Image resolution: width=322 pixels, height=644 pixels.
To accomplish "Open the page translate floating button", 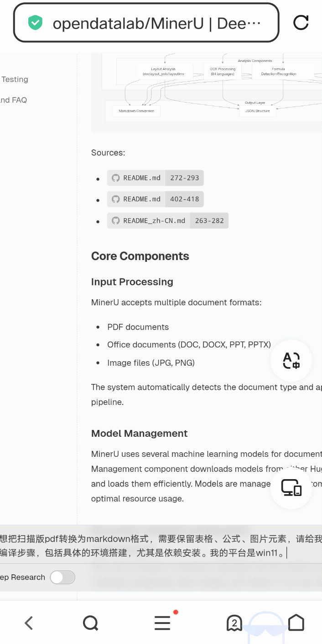I will (x=291, y=360).
